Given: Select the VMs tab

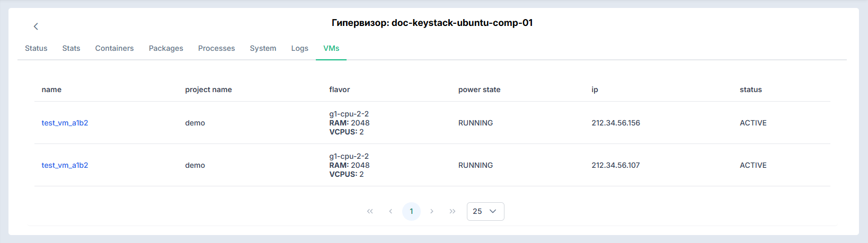Looking at the screenshot, I should pyautogui.click(x=331, y=48).
